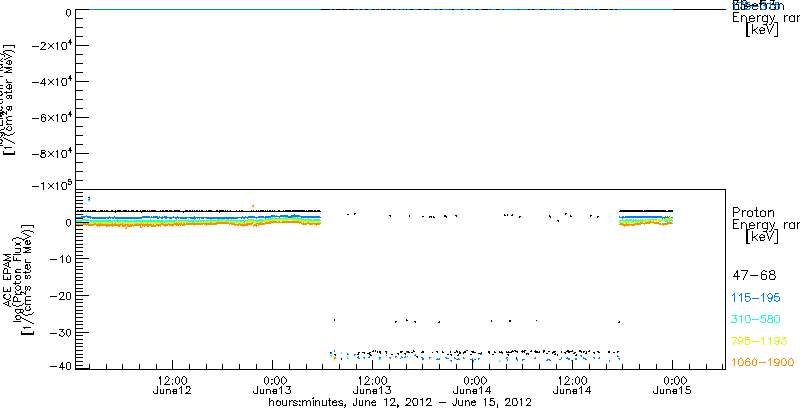Click the −4×10⁴ y-axis tick label
The height and width of the screenshot is (410, 800).
[x=51, y=81]
